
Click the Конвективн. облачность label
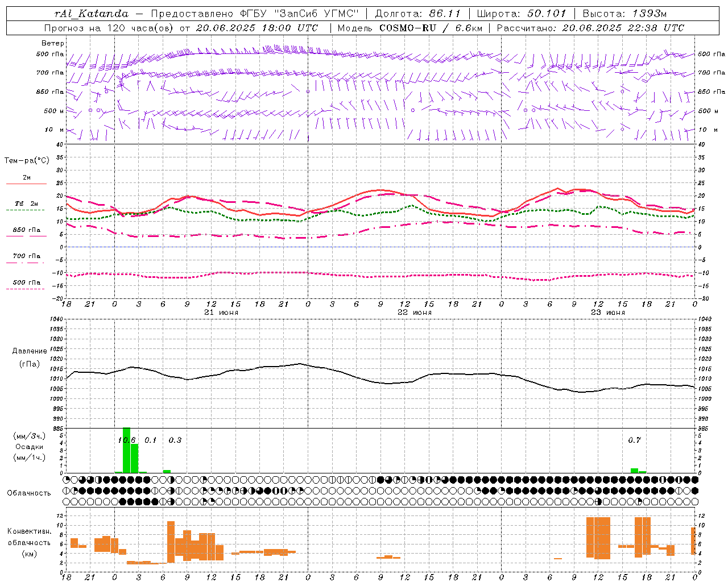tap(30, 537)
